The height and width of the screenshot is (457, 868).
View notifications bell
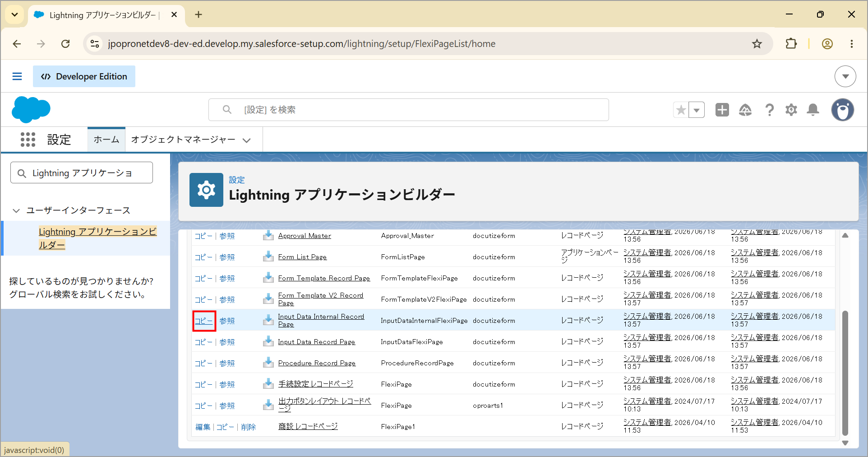813,110
